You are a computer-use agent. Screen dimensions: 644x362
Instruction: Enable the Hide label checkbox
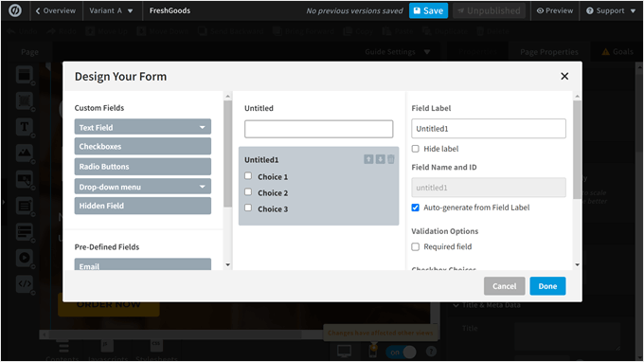415,149
